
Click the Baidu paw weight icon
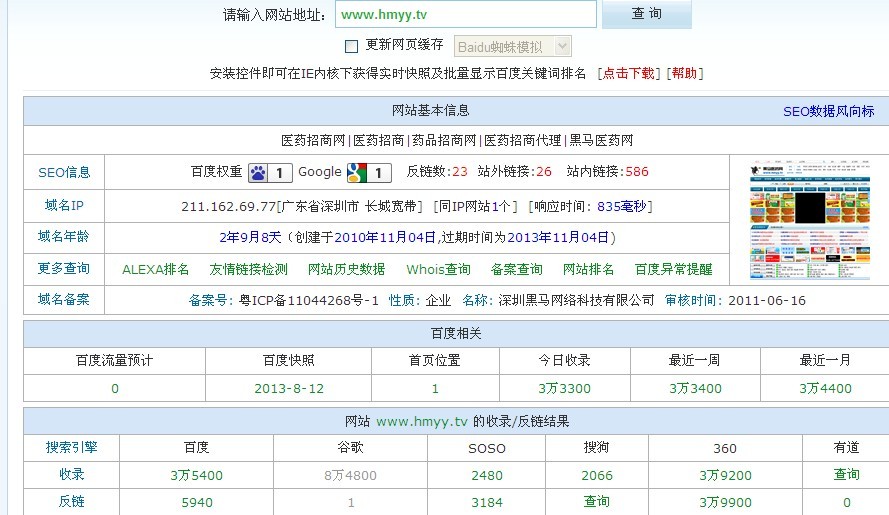click(x=258, y=173)
